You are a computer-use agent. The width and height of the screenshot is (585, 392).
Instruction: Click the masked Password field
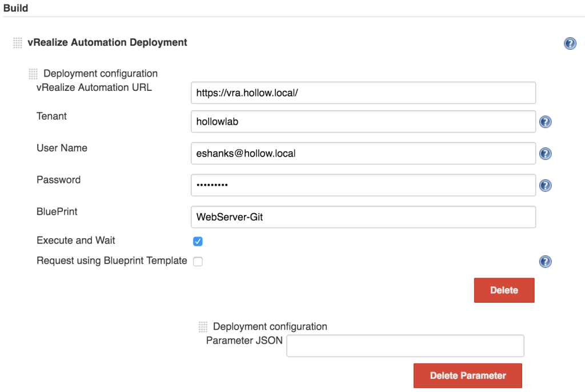pos(363,185)
